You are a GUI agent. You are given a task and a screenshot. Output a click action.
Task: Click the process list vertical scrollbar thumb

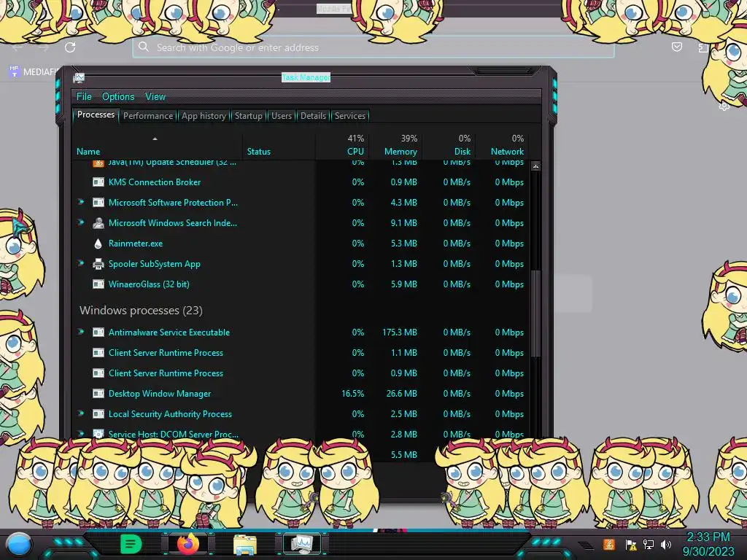point(535,314)
